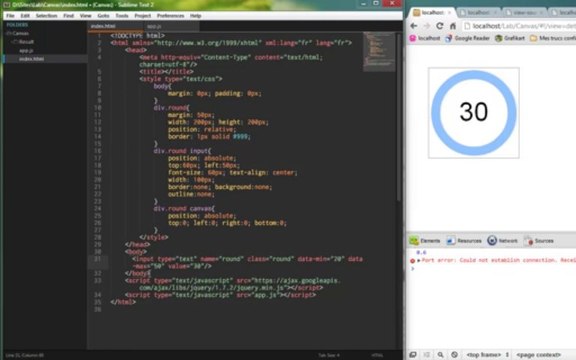
Task: Open the localhost bookmark link
Action: coord(429,38)
